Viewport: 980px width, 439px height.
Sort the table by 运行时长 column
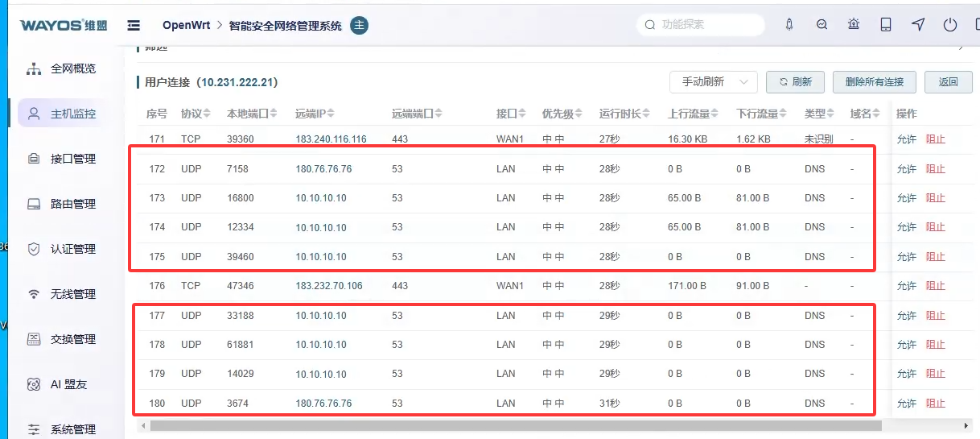click(x=624, y=114)
